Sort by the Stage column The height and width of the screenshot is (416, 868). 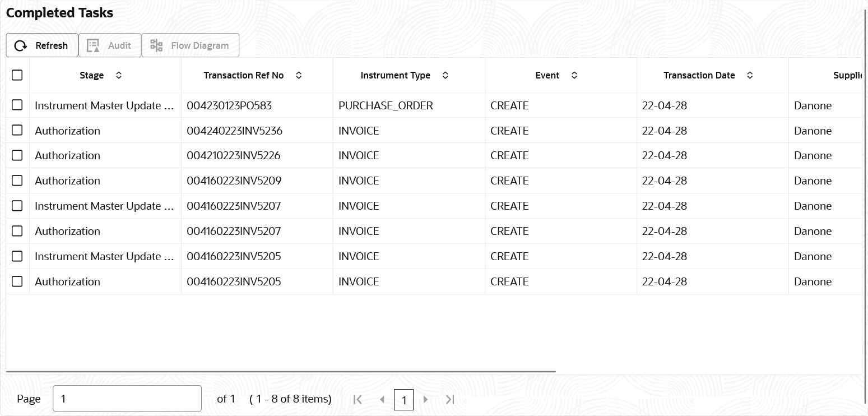pos(118,75)
